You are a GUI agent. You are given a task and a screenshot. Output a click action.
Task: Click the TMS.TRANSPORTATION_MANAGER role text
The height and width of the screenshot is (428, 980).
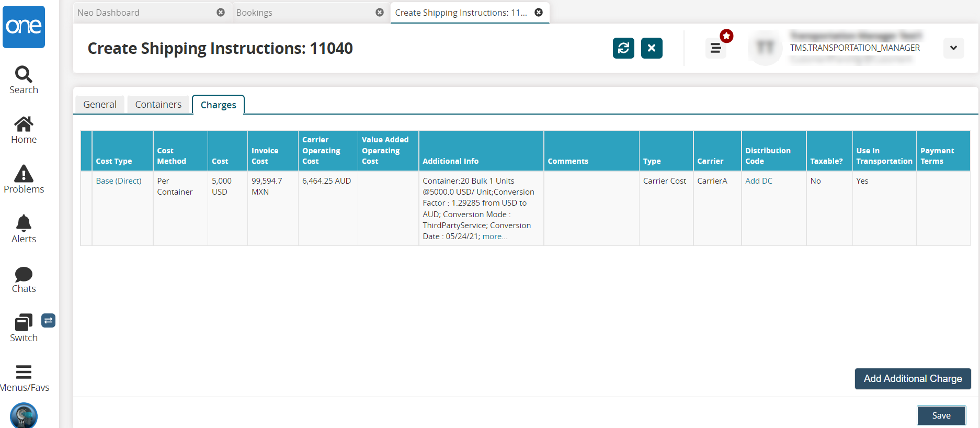point(855,48)
